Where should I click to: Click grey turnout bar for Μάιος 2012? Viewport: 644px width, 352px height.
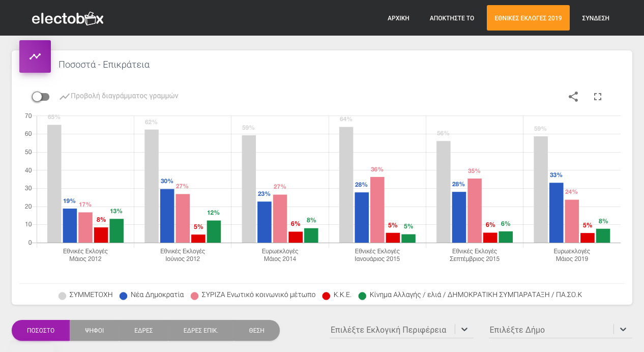point(54,184)
